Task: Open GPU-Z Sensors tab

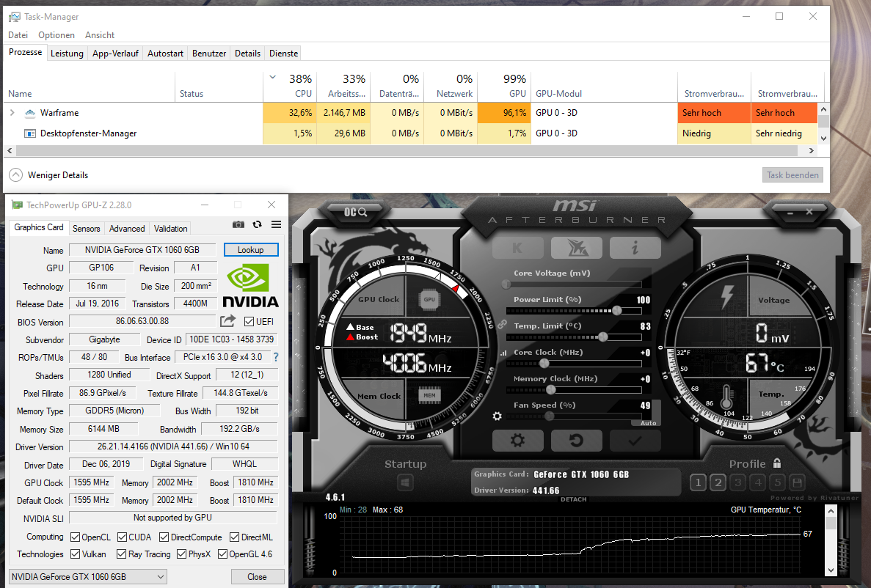Action: point(86,228)
